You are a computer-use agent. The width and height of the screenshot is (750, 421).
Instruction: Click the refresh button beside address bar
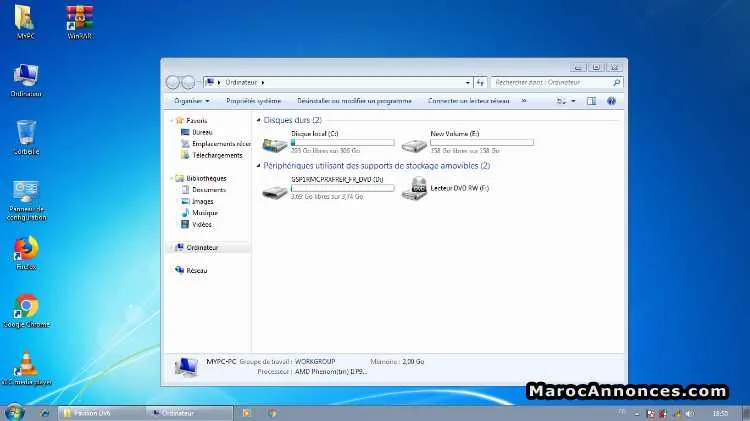480,82
